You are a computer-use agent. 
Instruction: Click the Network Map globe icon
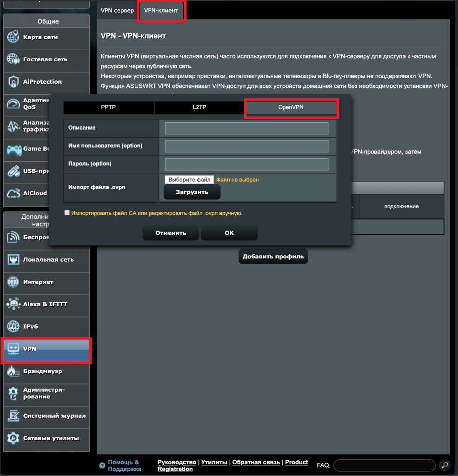[13, 37]
